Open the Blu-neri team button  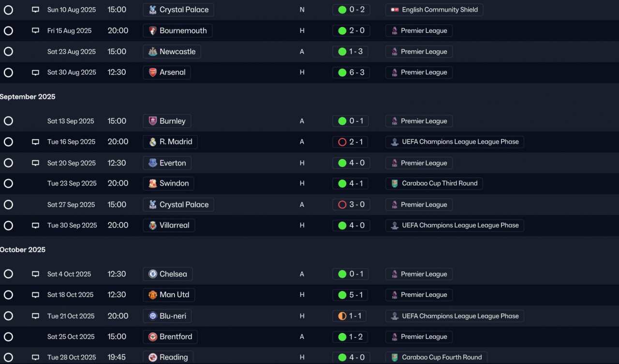tap(167, 316)
